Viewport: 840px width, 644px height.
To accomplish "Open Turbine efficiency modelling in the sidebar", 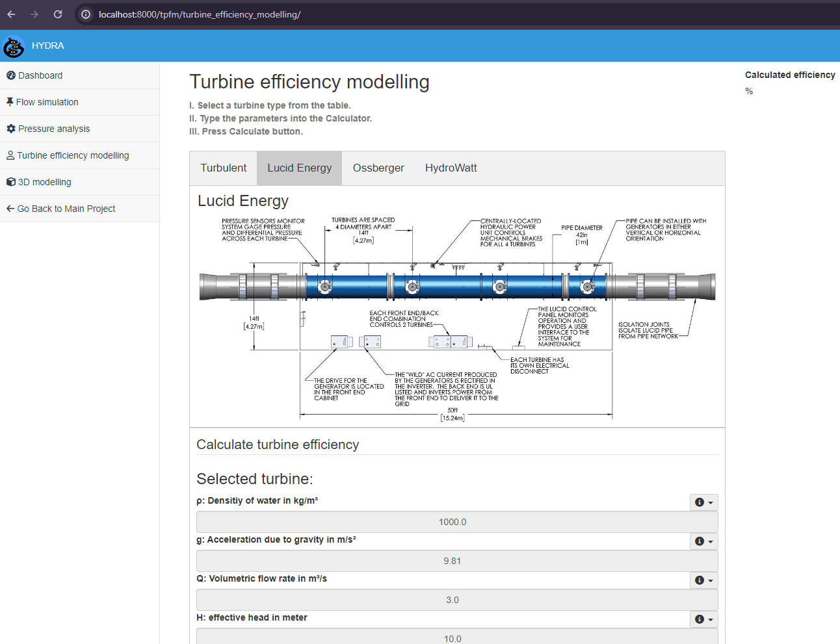I will pos(79,155).
